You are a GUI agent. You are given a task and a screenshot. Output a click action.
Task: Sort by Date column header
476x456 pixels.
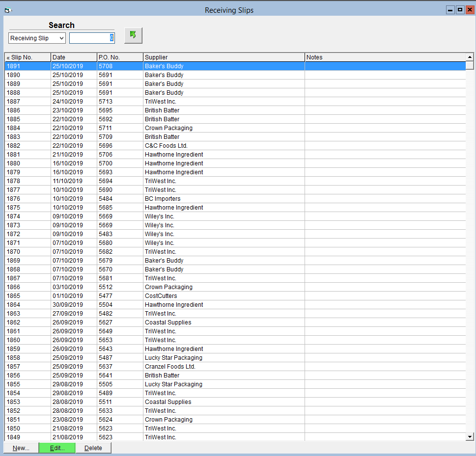coord(74,57)
